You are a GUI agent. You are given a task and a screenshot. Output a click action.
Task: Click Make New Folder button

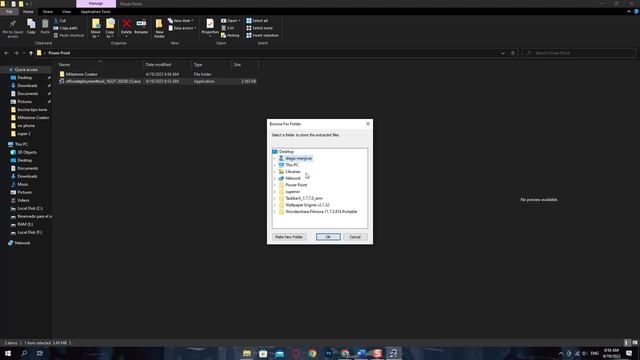[289, 237]
